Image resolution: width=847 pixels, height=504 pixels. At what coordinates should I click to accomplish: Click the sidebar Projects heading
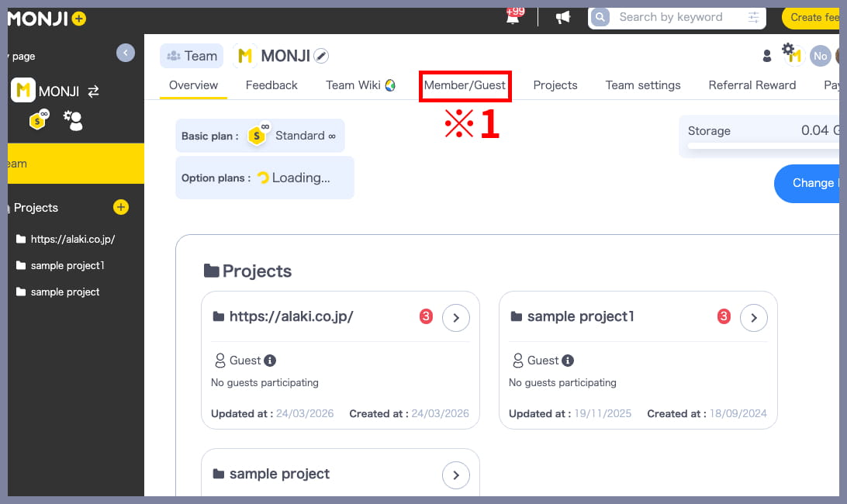(x=36, y=208)
